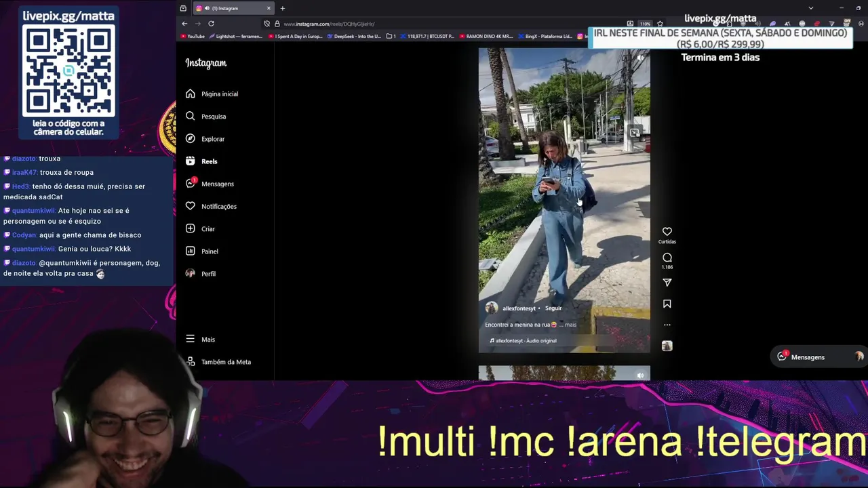Viewport: 868px width, 488px height.
Task: Click the chat username iraaK47
Action: point(24,172)
